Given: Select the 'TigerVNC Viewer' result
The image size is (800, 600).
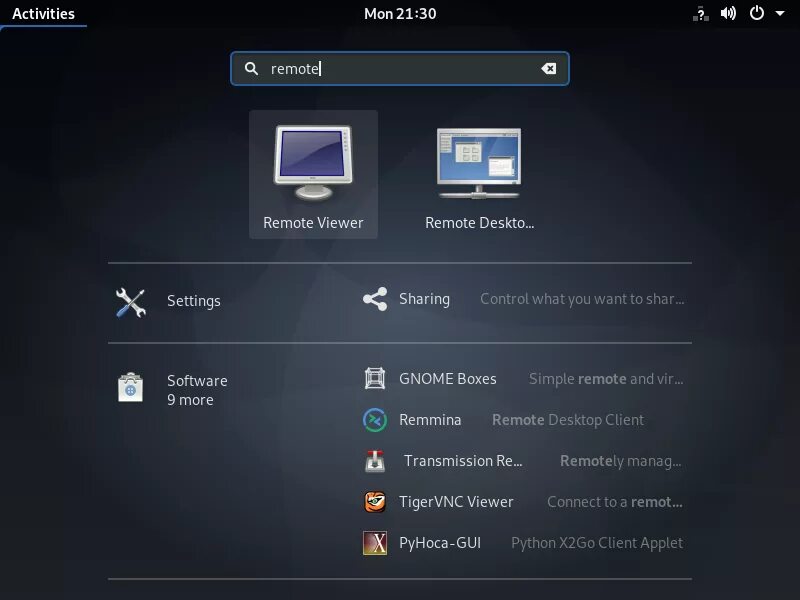Looking at the screenshot, I should pos(456,502).
